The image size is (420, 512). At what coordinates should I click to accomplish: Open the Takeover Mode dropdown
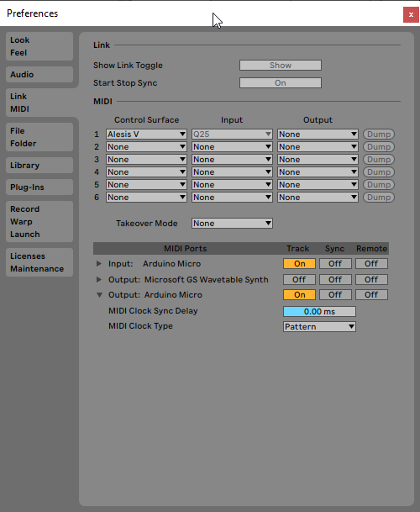(x=232, y=224)
